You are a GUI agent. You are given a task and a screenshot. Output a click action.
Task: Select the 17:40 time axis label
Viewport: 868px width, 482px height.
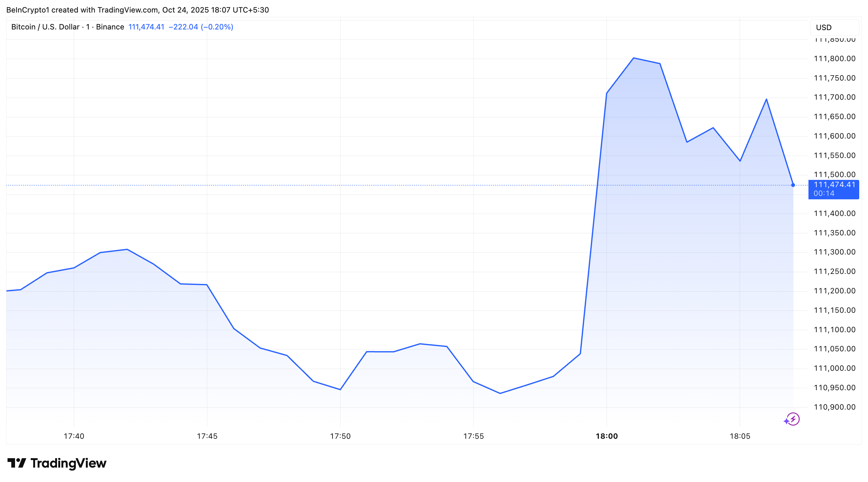coord(74,436)
